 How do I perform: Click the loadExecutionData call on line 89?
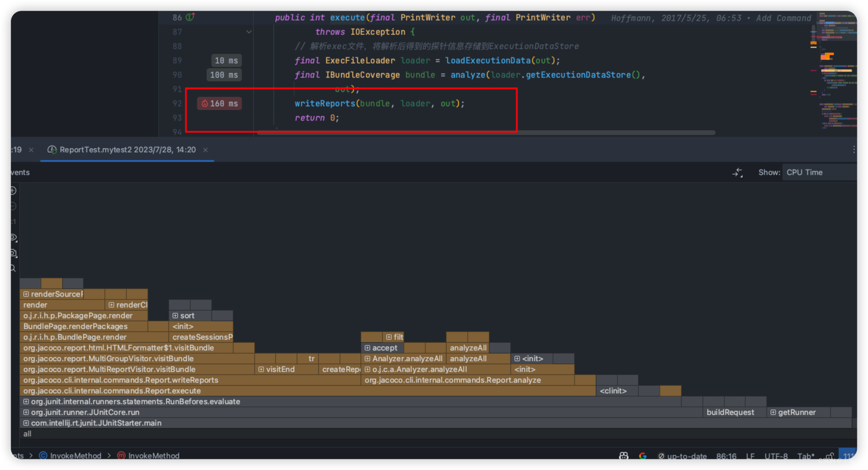pos(488,60)
